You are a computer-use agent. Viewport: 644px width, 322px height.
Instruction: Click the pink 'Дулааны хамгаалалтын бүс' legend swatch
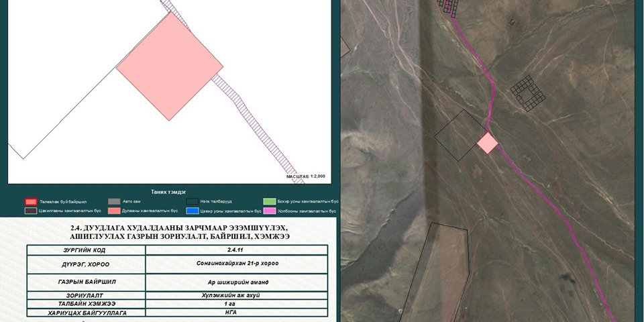pos(113,211)
